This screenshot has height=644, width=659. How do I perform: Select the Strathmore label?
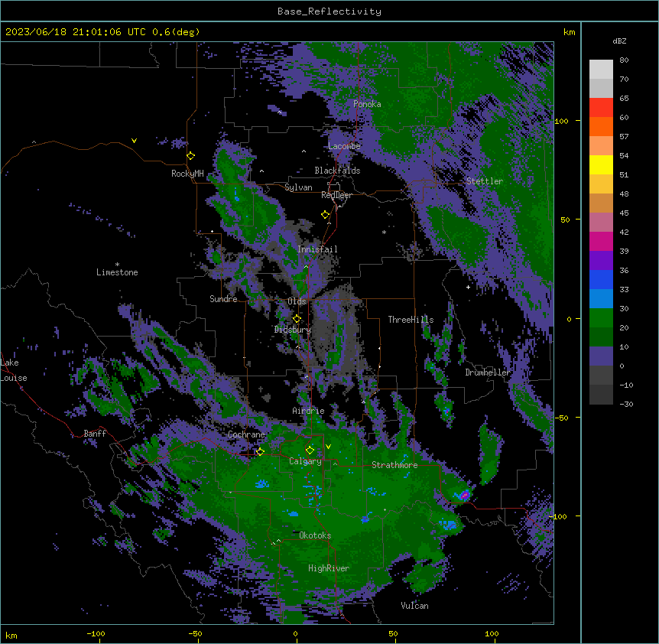click(394, 465)
